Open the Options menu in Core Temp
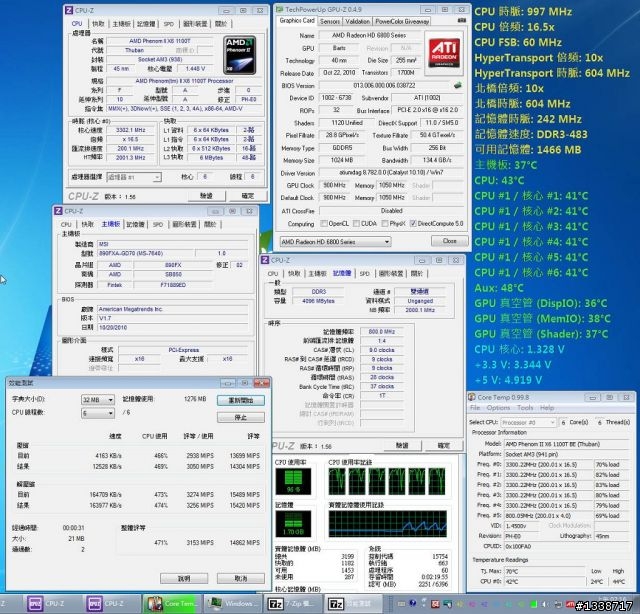The width and height of the screenshot is (640, 614). tap(498, 407)
